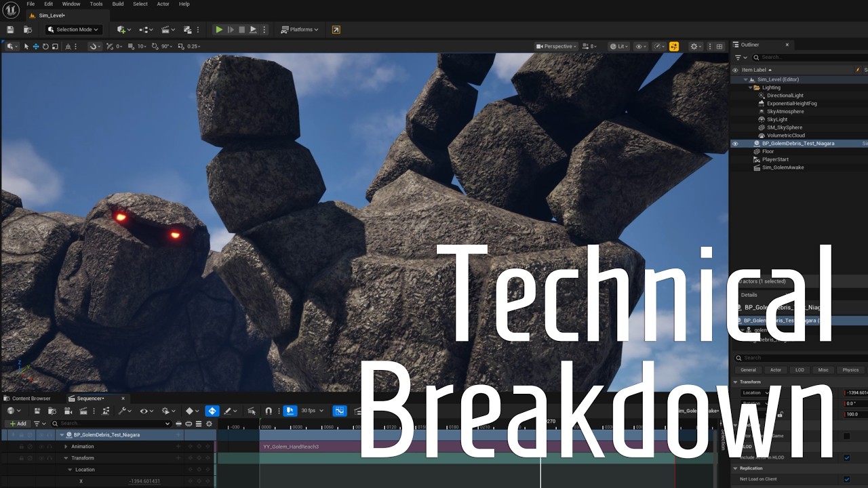
Task: Open the Add content cube dropdown
Action: tap(123, 30)
